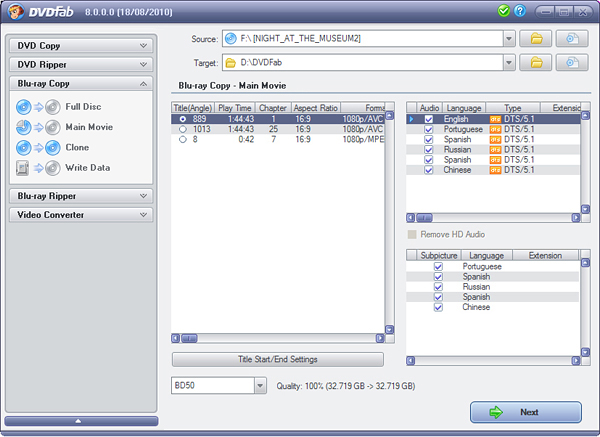
Task: Select Main Movie mode label
Action: pyautogui.click(x=89, y=127)
